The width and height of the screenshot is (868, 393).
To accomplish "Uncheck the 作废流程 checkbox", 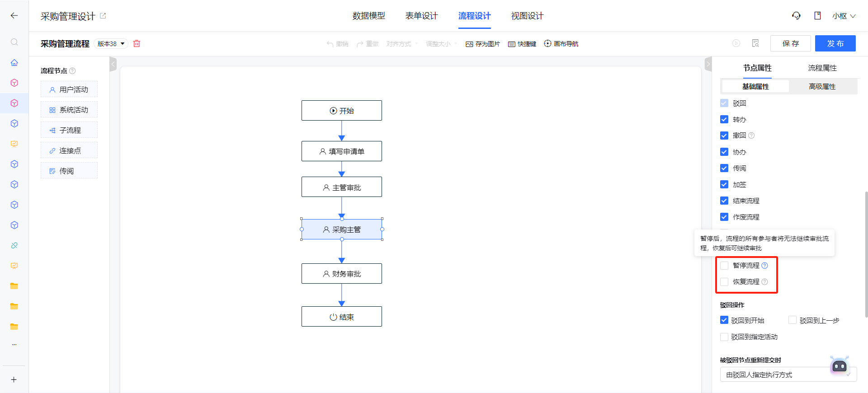I will tap(724, 217).
